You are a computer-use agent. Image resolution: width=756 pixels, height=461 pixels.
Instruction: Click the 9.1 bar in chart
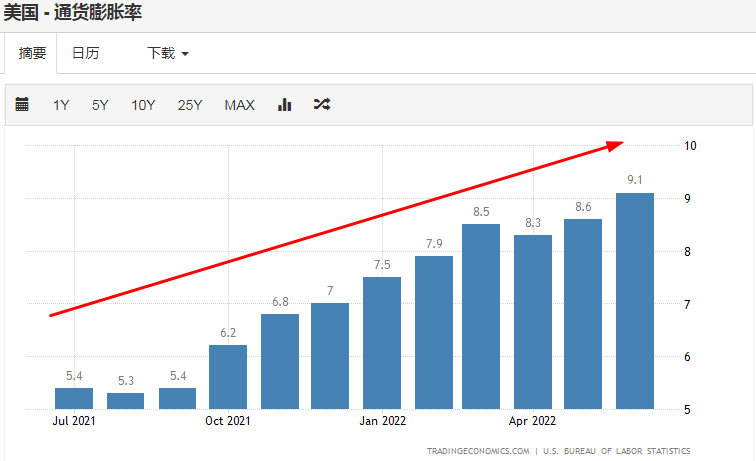click(635, 301)
